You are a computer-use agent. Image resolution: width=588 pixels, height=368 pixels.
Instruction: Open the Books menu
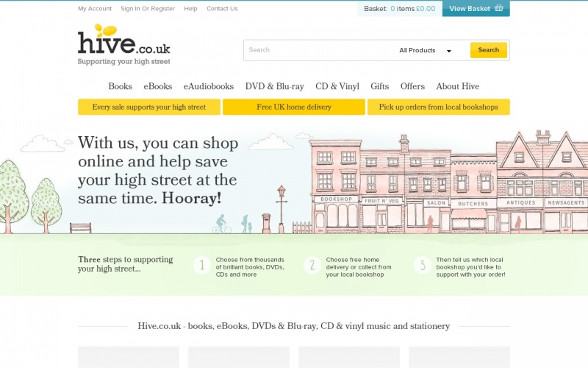[x=121, y=86]
